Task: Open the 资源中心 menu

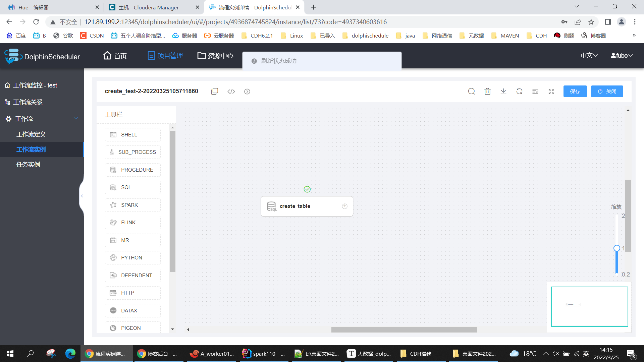Action: (215, 56)
